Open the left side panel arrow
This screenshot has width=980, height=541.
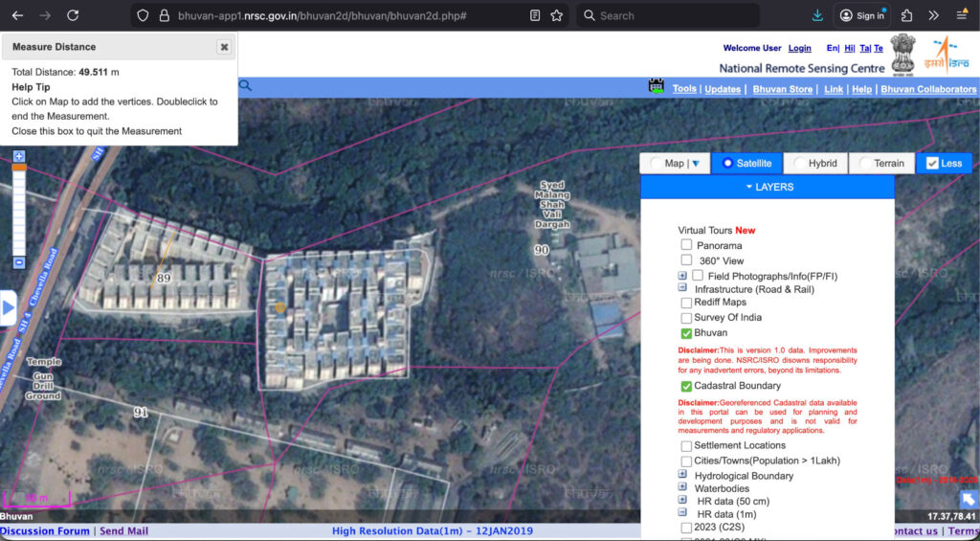tap(9, 308)
